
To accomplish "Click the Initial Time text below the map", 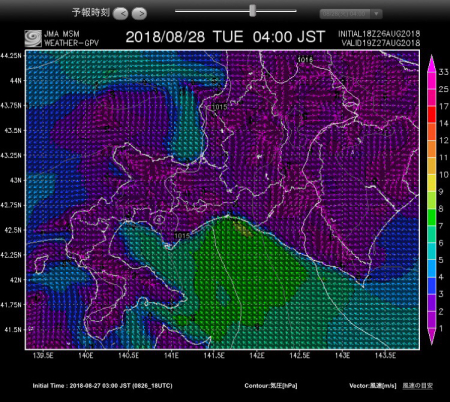I will coord(103,386).
